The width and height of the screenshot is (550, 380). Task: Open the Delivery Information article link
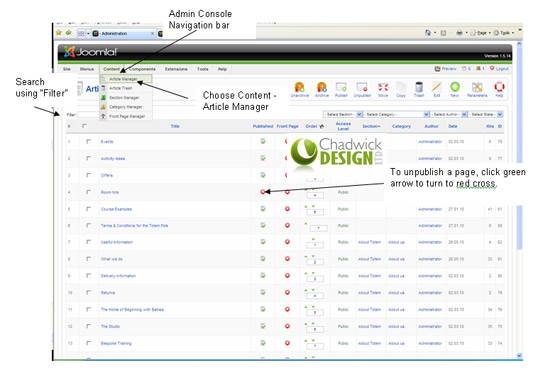click(x=118, y=276)
